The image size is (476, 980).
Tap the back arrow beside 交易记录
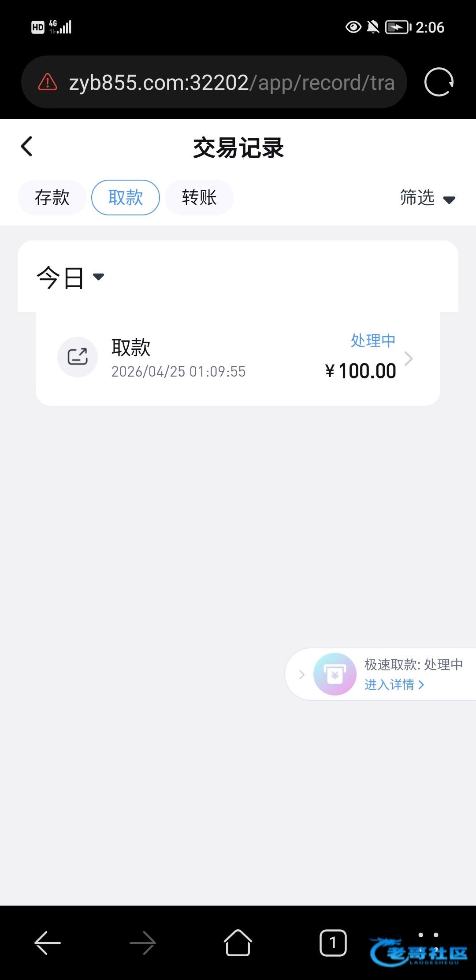27,147
